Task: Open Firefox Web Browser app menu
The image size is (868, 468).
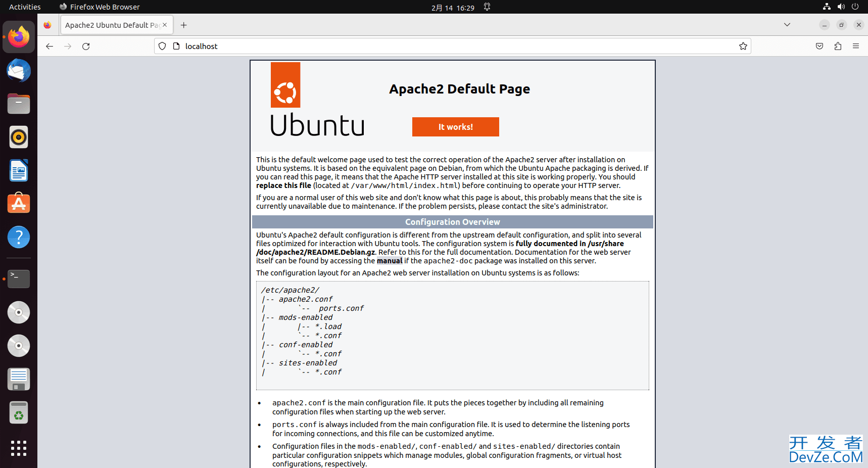Action: tap(99, 7)
